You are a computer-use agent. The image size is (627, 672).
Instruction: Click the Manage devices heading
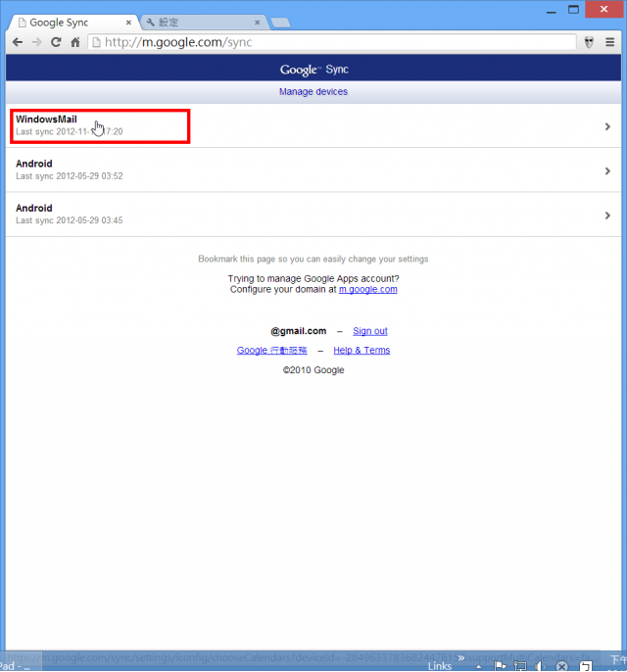tap(313, 92)
